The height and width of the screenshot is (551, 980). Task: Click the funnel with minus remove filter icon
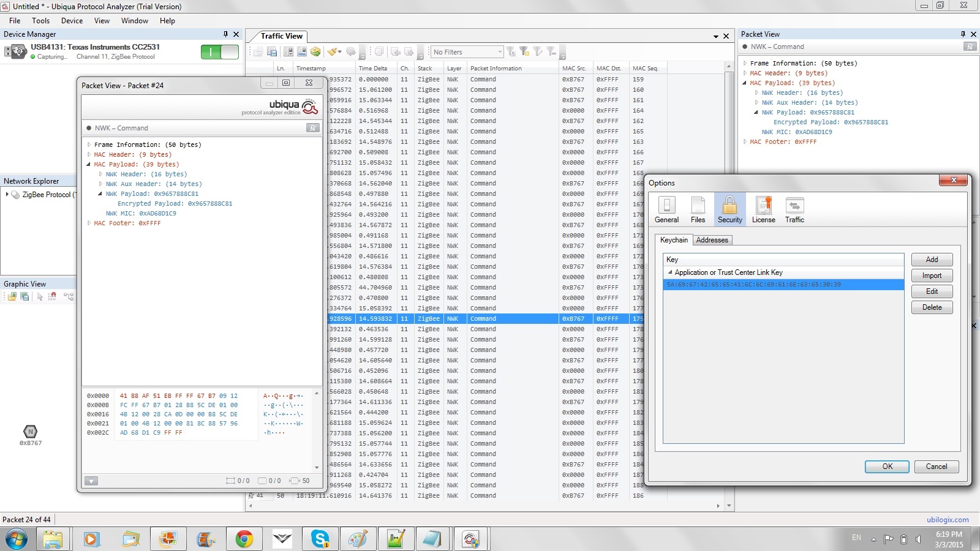coord(551,52)
